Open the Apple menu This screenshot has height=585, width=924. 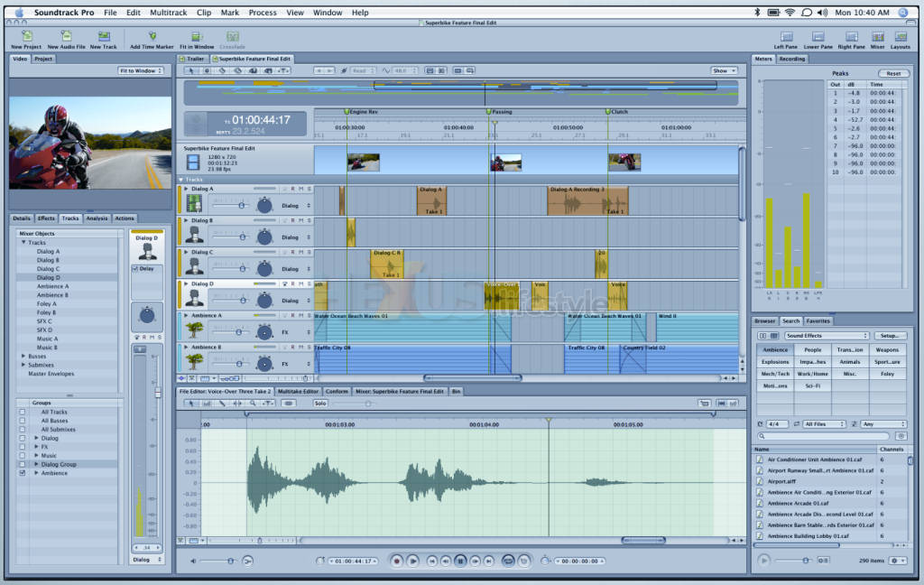pyautogui.click(x=19, y=13)
